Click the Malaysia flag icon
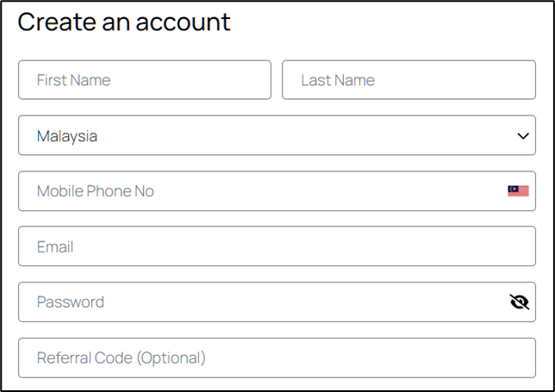 [x=518, y=191]
